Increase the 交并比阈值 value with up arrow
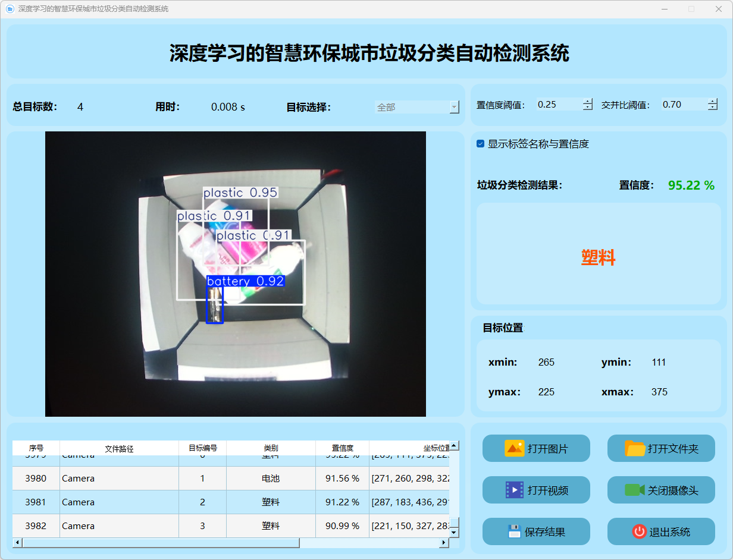Viewport: 733px width, 560px height. pyautogui.click(x=713, y=101)
